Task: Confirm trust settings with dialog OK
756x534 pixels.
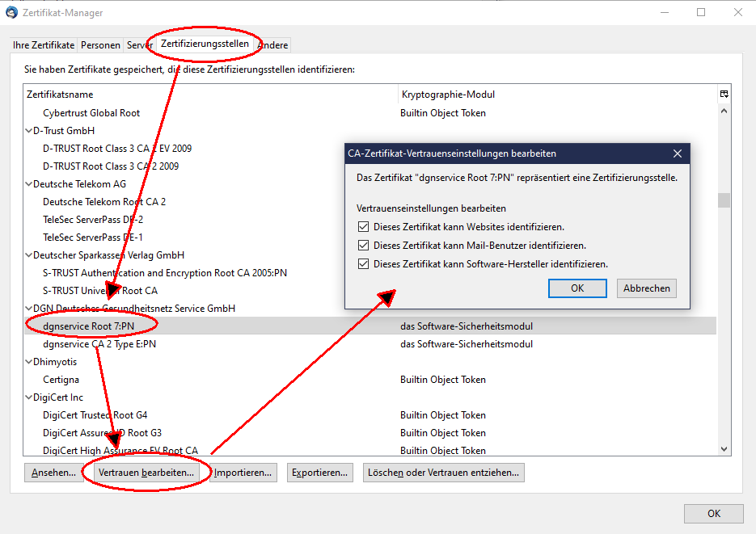Action: point(577,288)
